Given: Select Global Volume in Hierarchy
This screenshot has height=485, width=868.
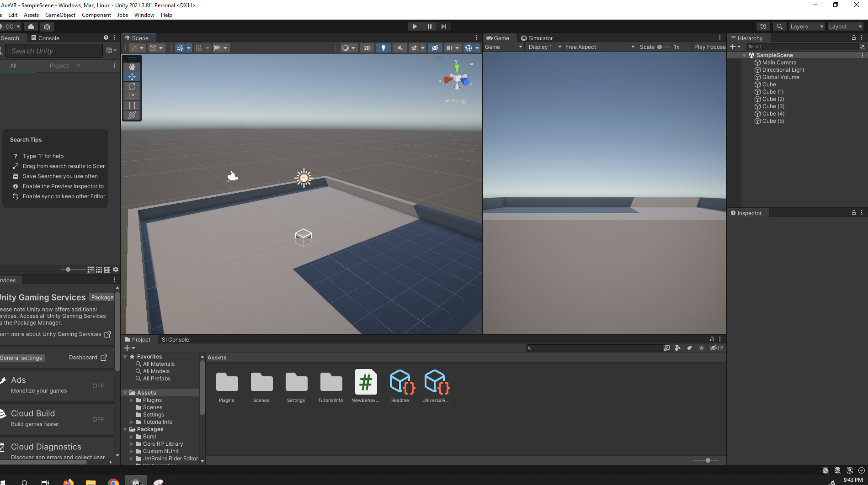Looking at the screenshot, I should (781, 77).
